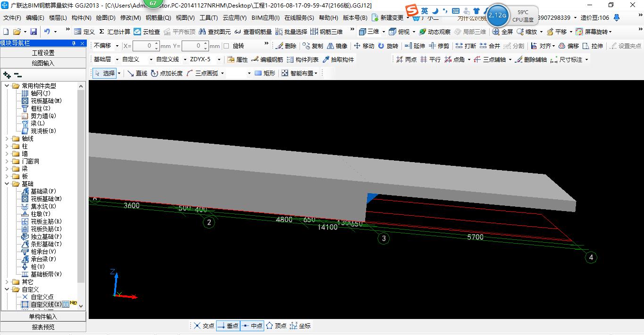This screenshot has width=644, height=335.
Task: Select 自定义点 in the tree
Action: (42, 297)
